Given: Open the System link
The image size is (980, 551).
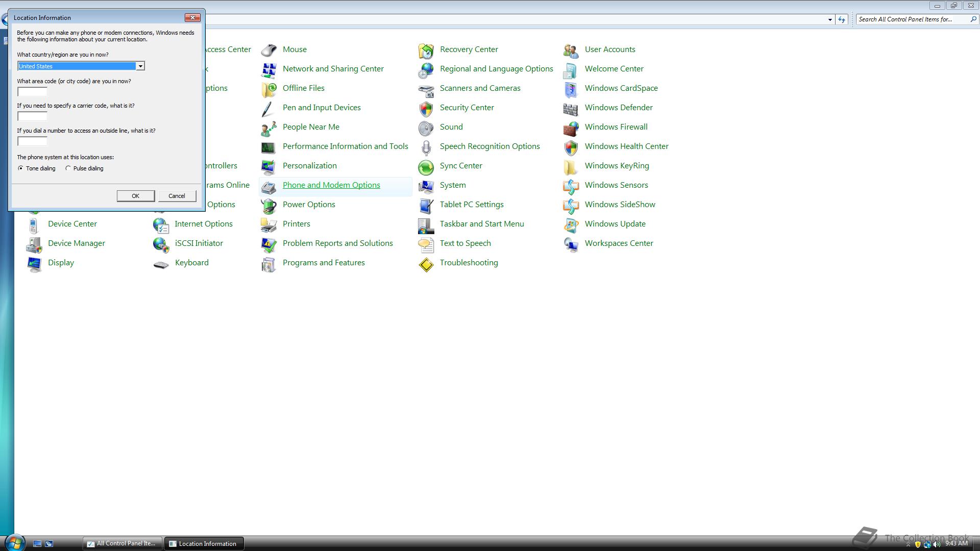Looking at the screenshot, I should [453, 185].
